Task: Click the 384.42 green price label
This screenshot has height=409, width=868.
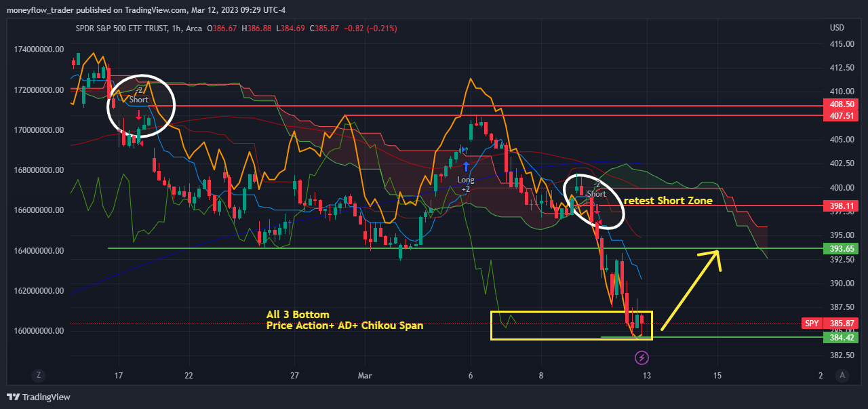Action: click(x=840, y=336)
